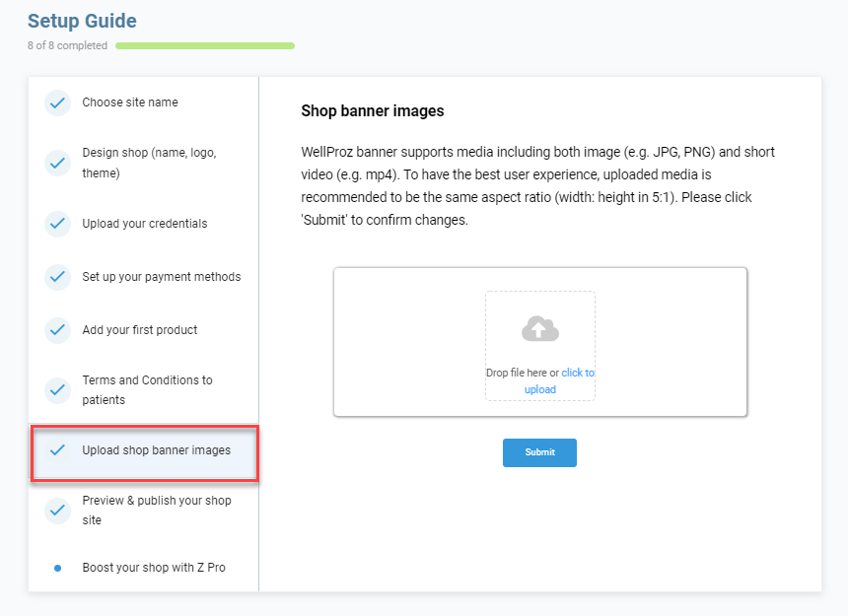Click the checkmark beside Add your first product
This screenshot has height=616, width=848.
coord(57,330)
